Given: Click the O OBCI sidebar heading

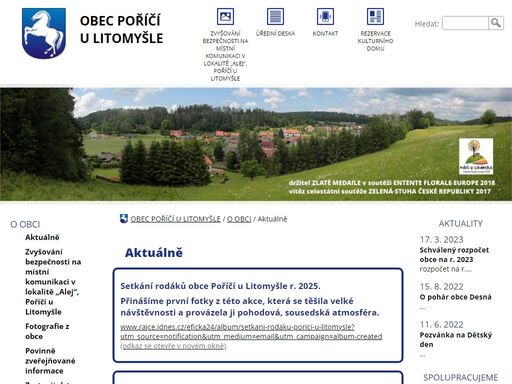Looking at the screenshot, I should click(x=25, y=224).
